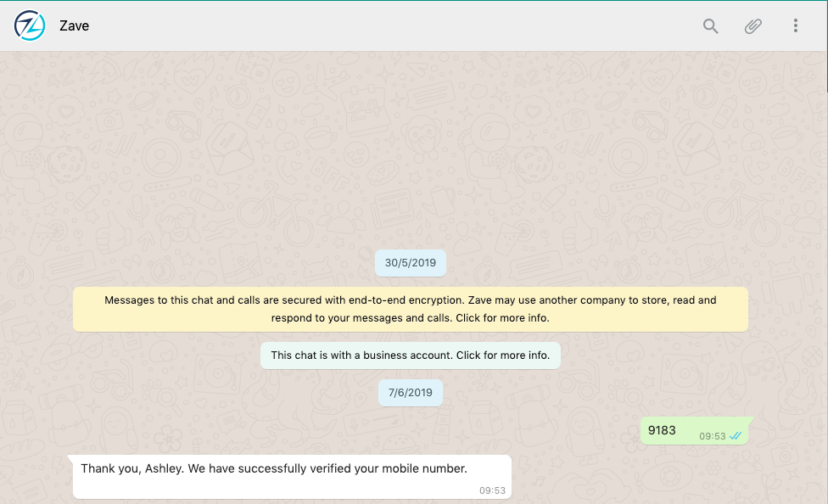Image resolution: width=828 pixels, height=504 pixels.
Task: Click the end-to-end encryption notice
Action: pos(411,309)
